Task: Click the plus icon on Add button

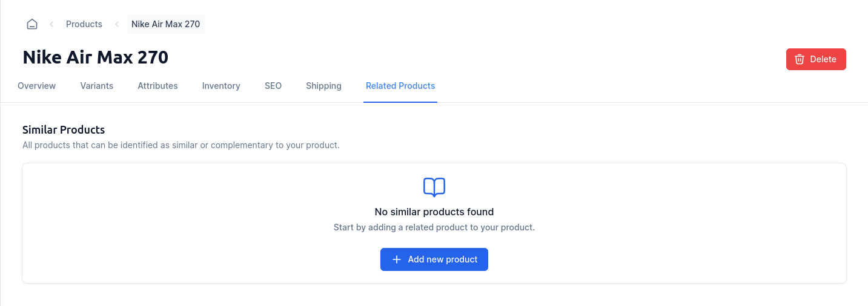Action: [x=397, y=259]
